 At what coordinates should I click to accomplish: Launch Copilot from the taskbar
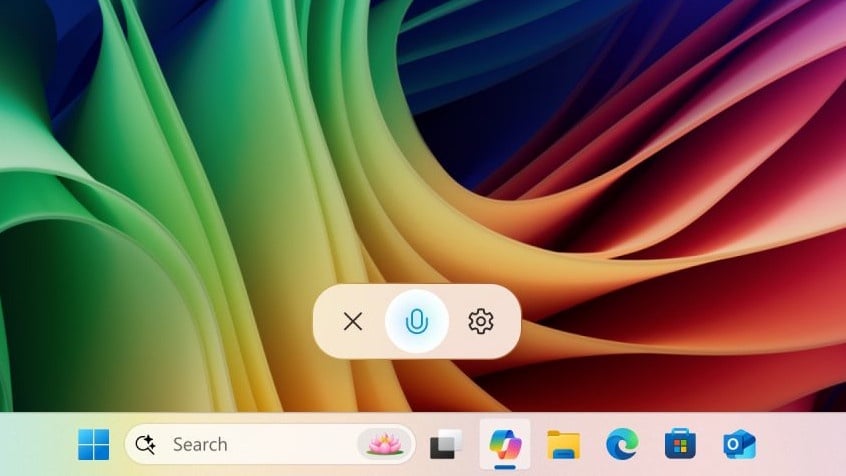coord(505,442)
